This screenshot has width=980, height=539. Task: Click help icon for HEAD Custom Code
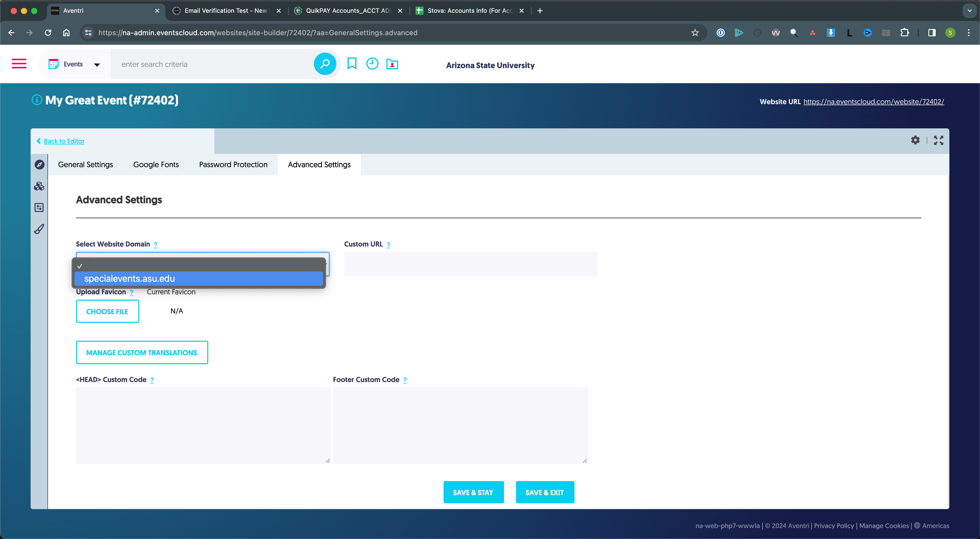click(152, 380)
